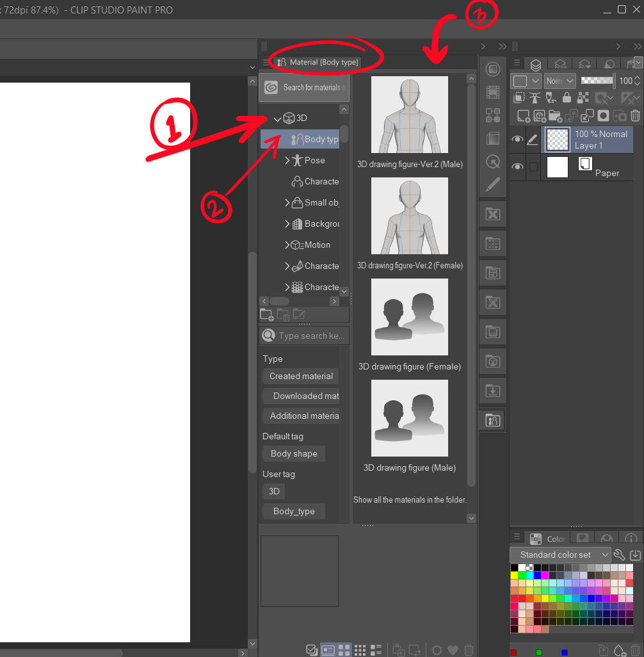This screenshot has width=644, height=657.
Task: Edit color set with wrench icon
Action: pyautogui.click(x=619, y=555)
